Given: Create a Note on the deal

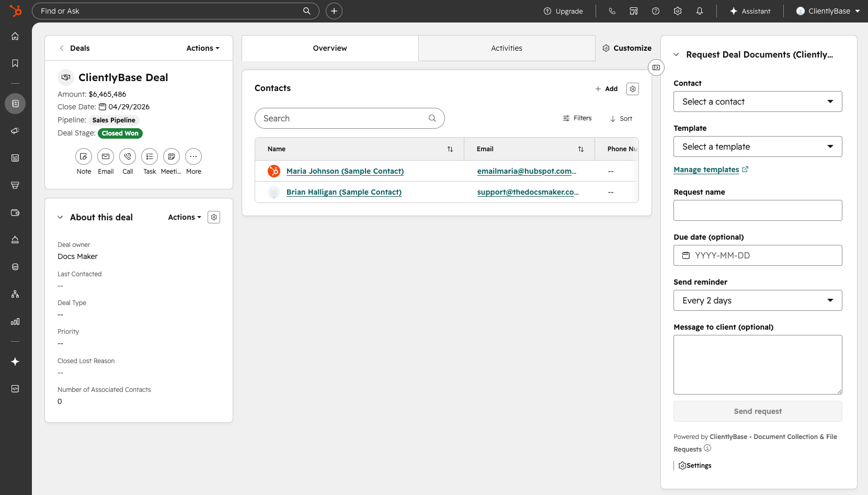Looking at the screenshot, I should 84,156.
